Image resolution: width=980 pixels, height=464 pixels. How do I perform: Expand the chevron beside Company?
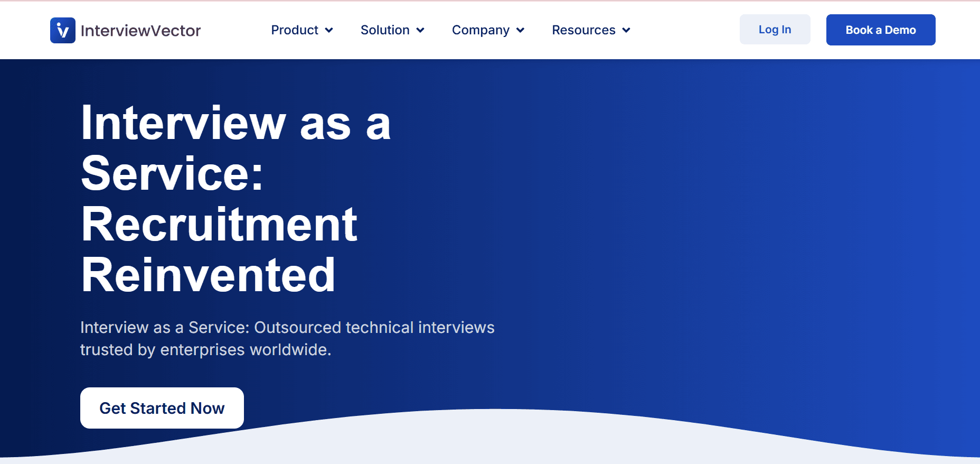coord(520,30)
